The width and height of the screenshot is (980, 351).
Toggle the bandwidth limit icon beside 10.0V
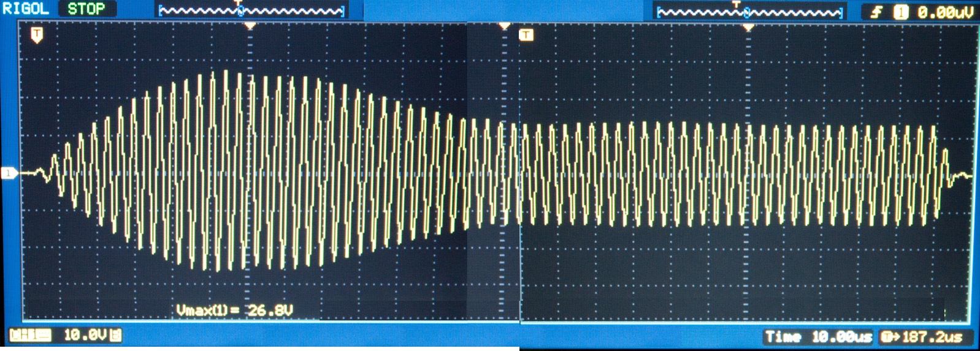point(116,335)
